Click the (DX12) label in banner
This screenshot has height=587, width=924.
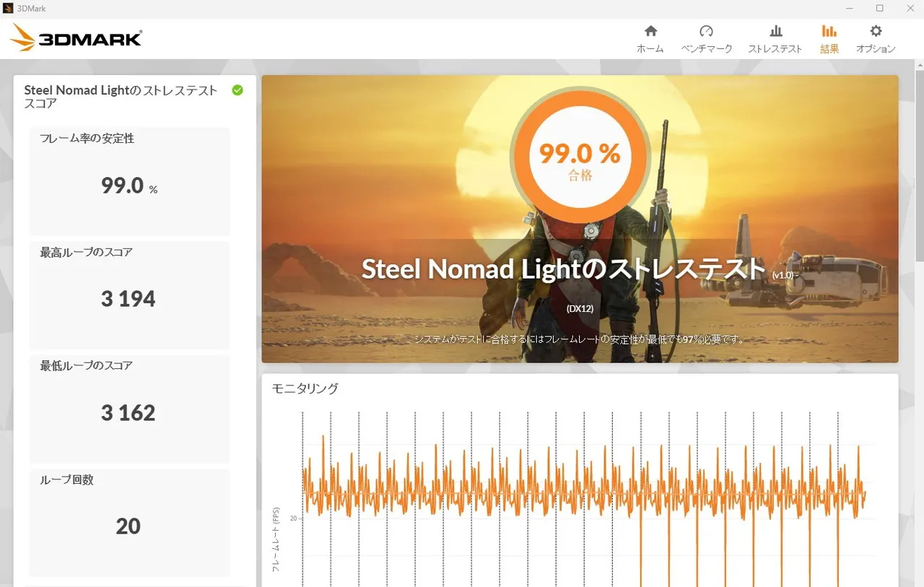[x=580, y=309]
